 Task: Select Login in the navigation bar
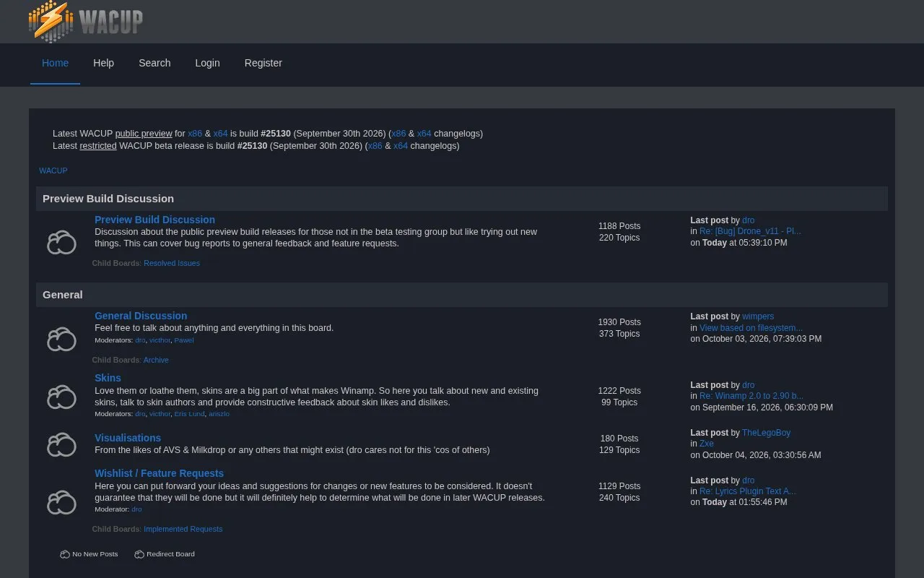(207, 63)
